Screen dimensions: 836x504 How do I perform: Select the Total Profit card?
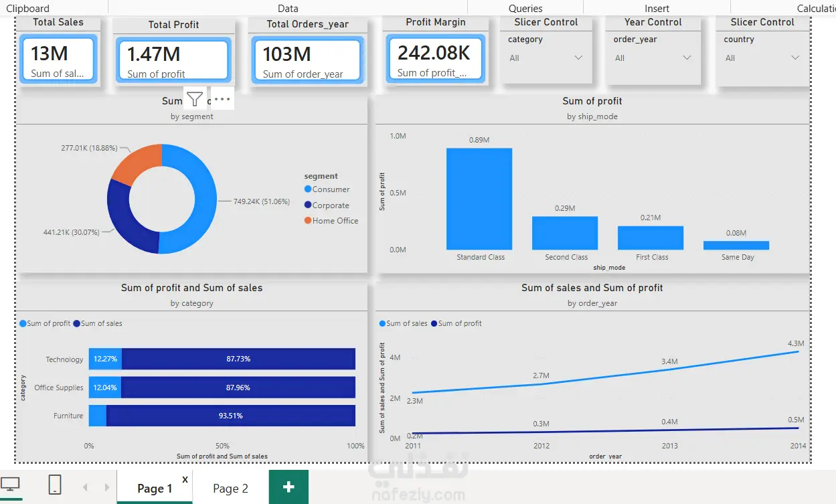(173, 60)
